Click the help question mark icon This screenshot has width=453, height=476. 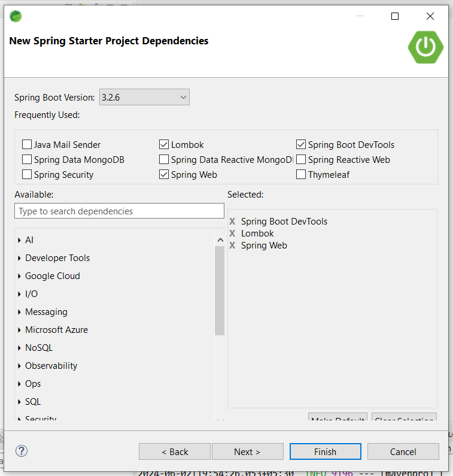click(x=22, y=451)
